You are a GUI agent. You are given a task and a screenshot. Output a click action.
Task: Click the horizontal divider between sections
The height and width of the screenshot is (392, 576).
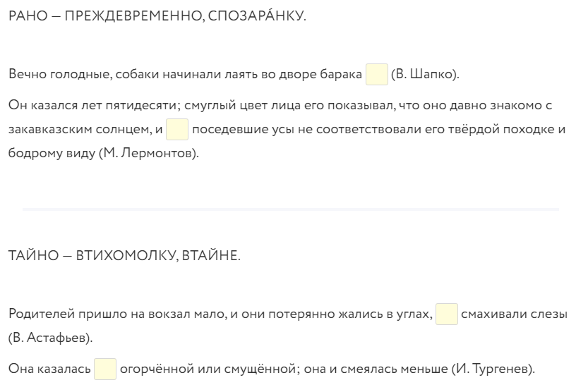click(x=290, y=209)
